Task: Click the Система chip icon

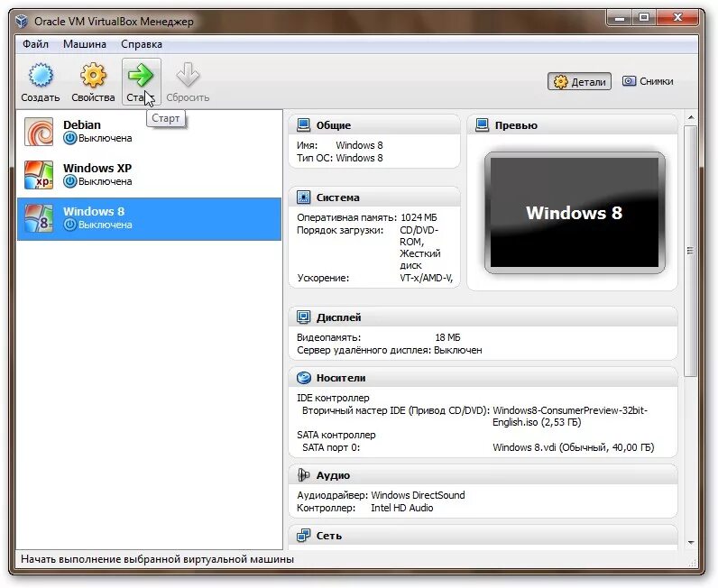Action: coord(304,198)
